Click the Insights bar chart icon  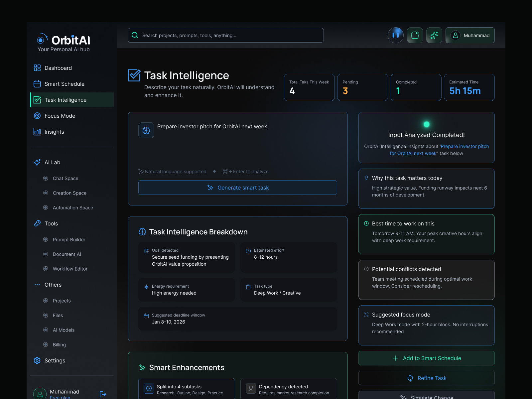coord(38,132)
